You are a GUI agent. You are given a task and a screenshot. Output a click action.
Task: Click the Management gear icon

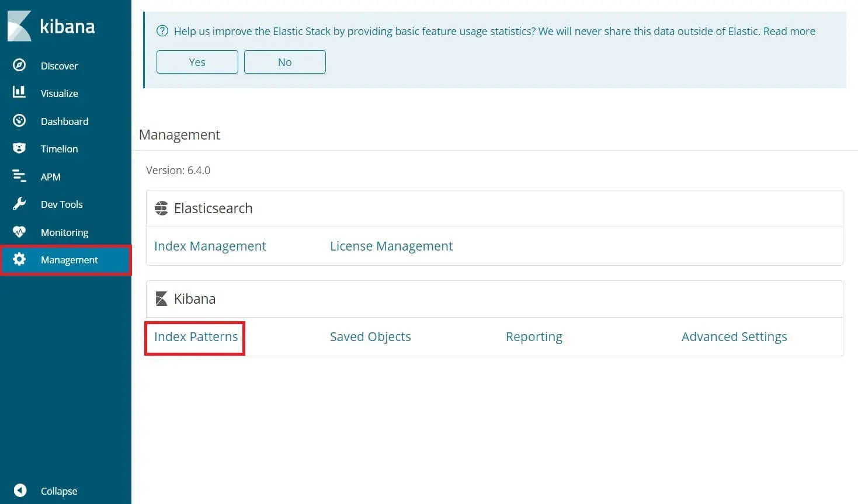point(19,259)
